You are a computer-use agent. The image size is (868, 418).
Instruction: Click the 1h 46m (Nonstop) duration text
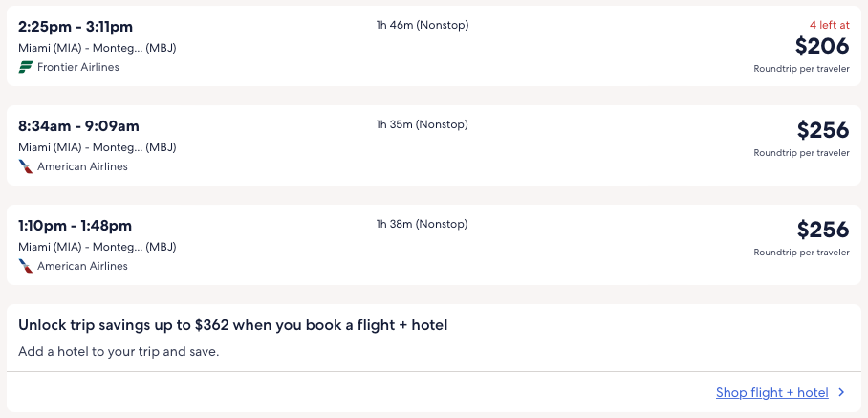(x=422, y=25)
